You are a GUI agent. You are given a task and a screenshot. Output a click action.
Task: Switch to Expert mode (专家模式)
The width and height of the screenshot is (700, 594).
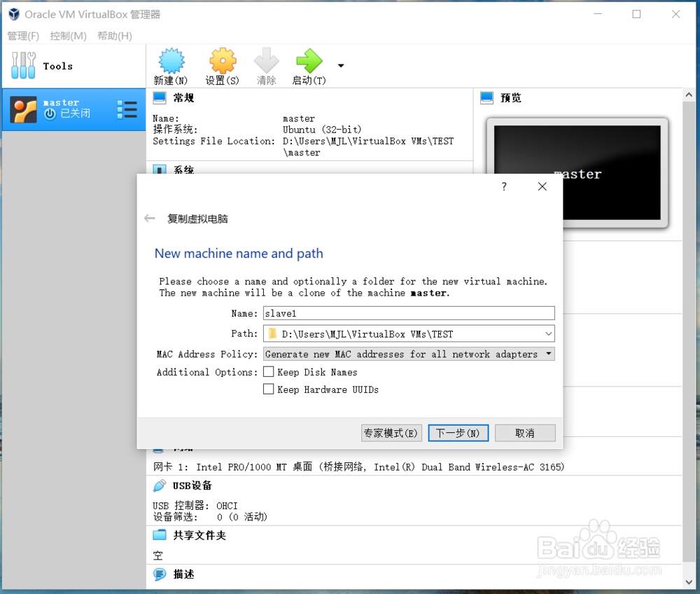pos(391,433)
